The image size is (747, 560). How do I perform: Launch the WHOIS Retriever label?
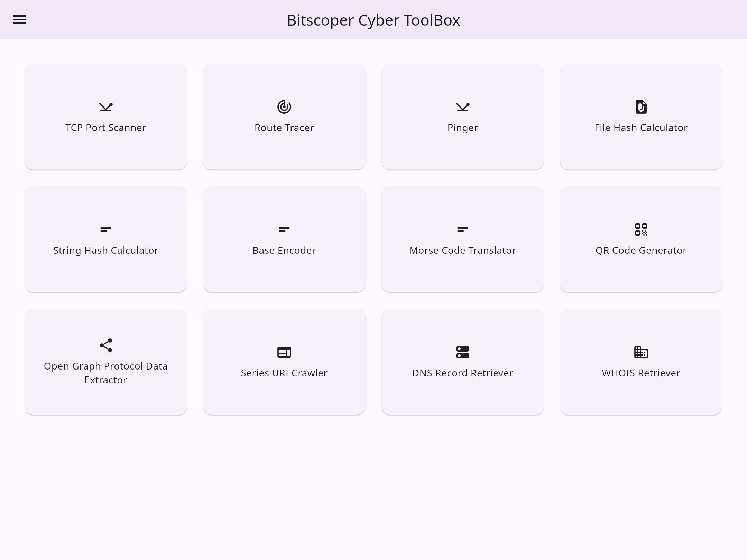[641, 373]
